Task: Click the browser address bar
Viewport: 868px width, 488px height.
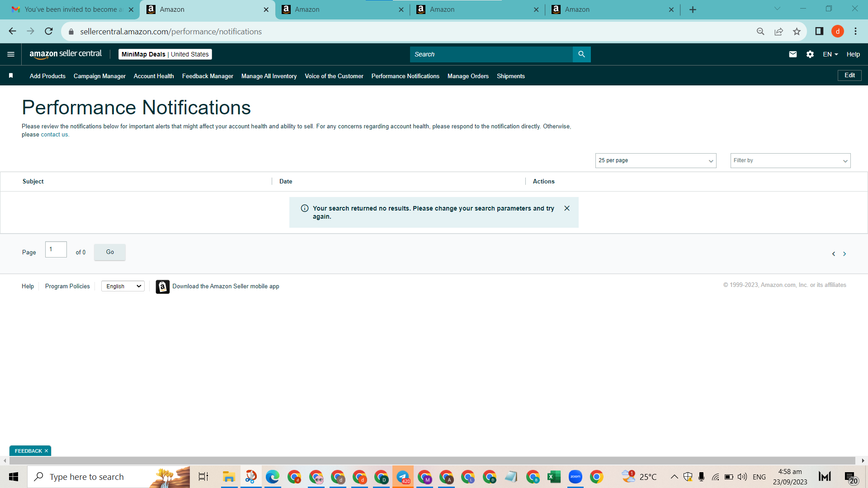Action: point(407,31)
